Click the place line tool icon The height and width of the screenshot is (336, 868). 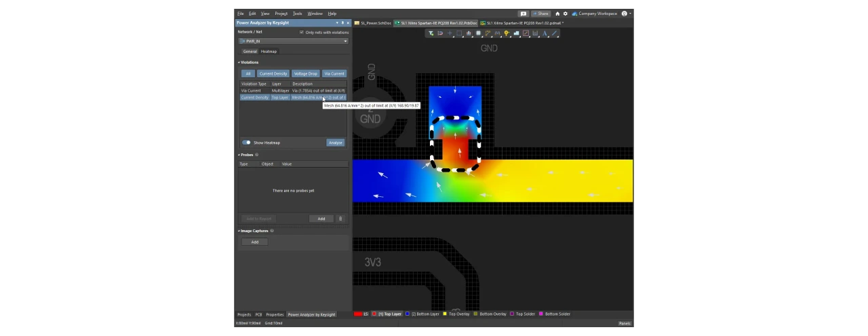click(554, 33)
